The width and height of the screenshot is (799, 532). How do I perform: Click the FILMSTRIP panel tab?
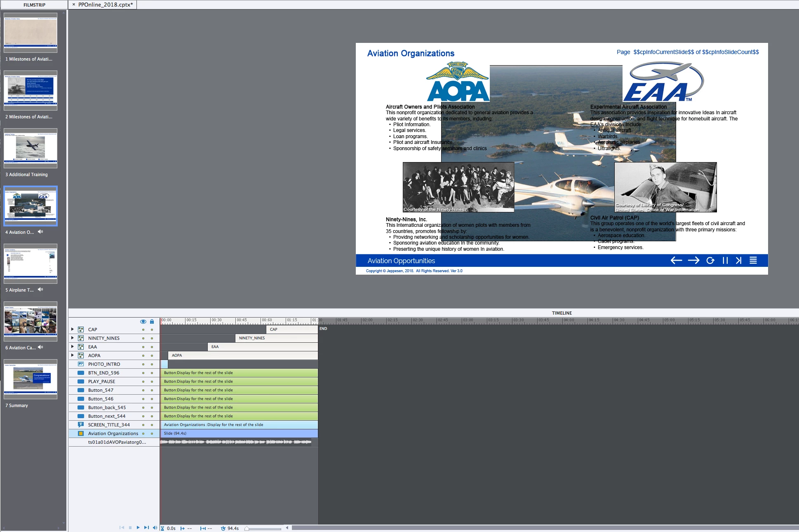[34, 5]
